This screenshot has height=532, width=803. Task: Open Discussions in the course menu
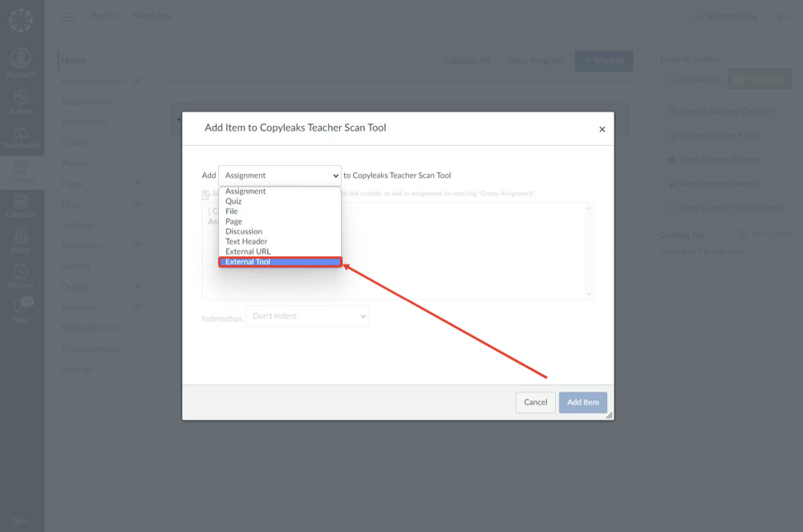[84, 122]
